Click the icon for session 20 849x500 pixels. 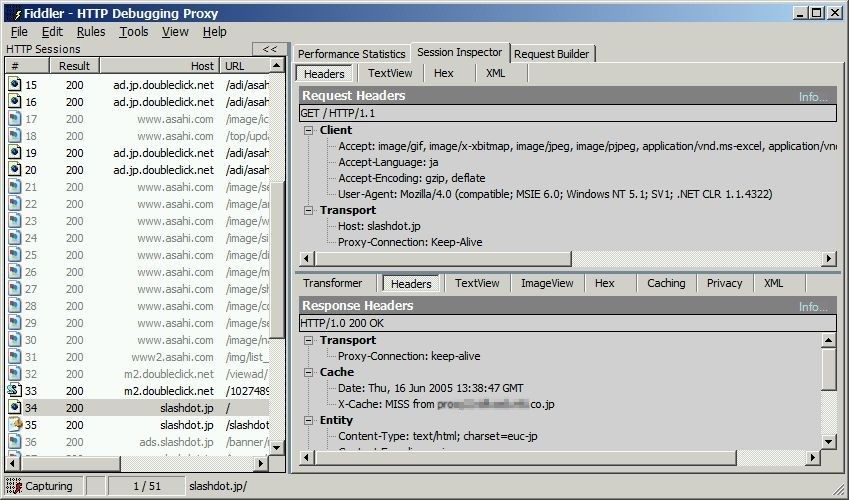point(15,169)
